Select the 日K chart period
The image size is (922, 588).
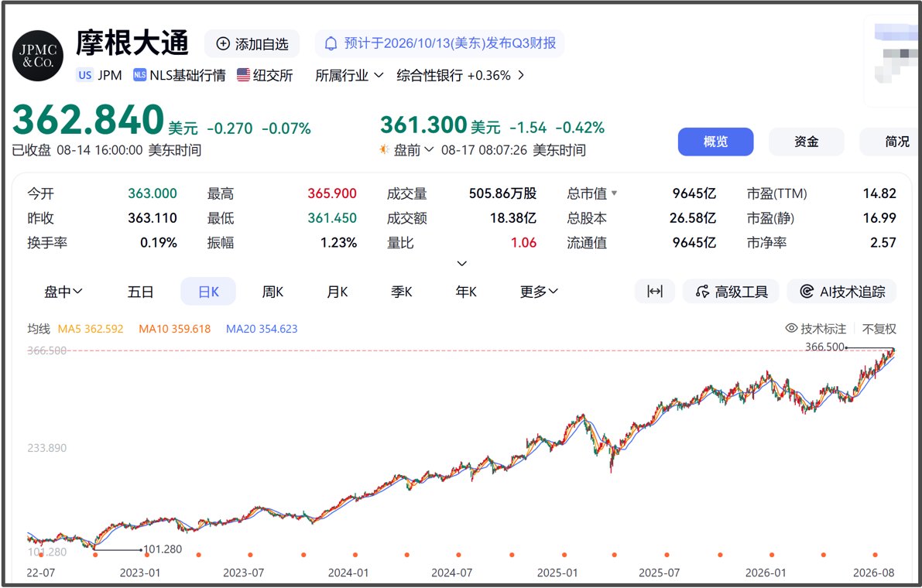point(208,292)
